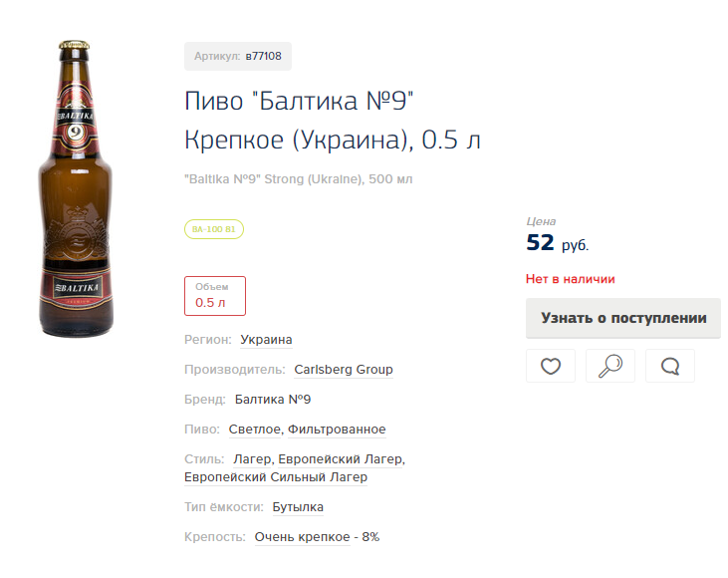Open the Балтика №9 brand link
The height and width of the screenshot is (578, 728).
pos(273,400)
